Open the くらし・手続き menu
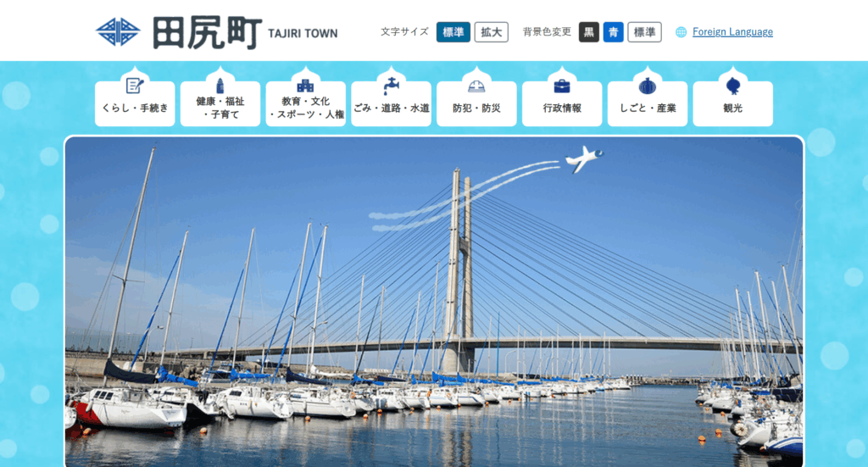Image resolution: width=868 pixels, height=467 pixels. pos(135,103)
